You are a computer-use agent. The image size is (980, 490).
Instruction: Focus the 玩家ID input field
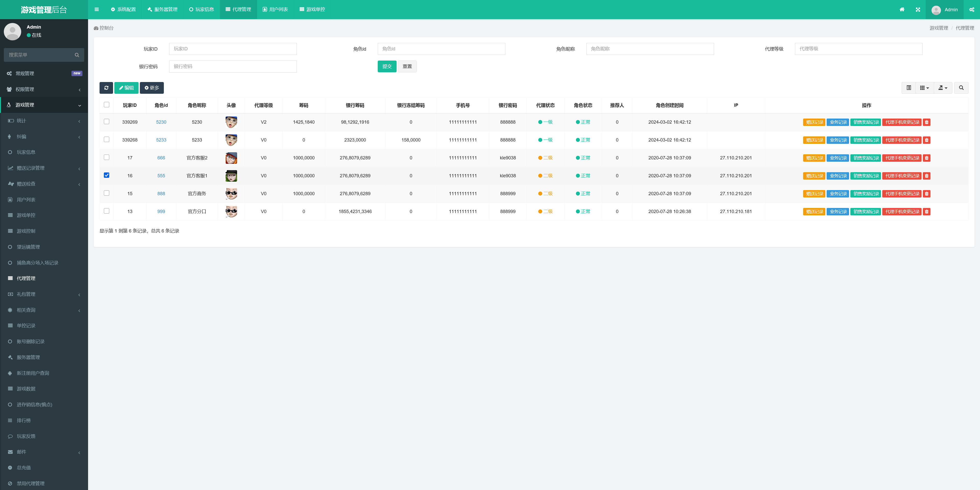tap(232, 49)
